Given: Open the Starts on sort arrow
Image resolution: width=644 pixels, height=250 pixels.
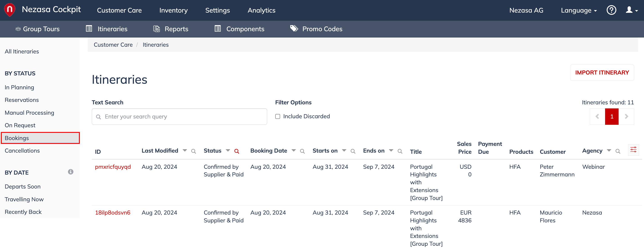Looking at the screenshot, I should (x=344, y=150).
